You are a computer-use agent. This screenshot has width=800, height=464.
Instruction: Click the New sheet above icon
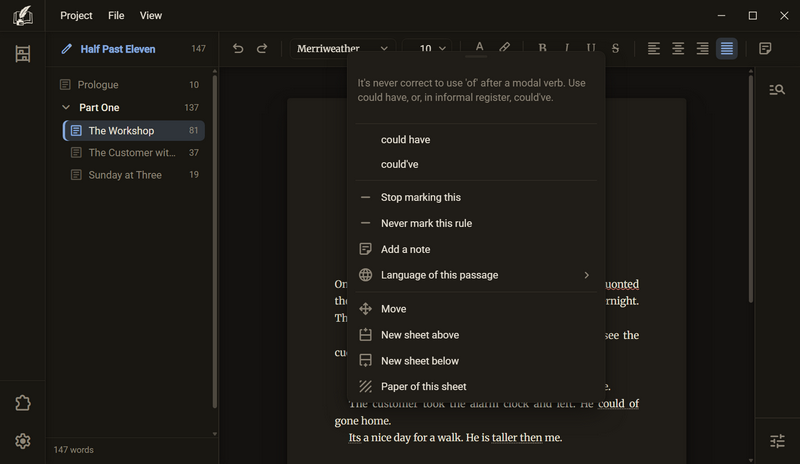click(365, 335)
